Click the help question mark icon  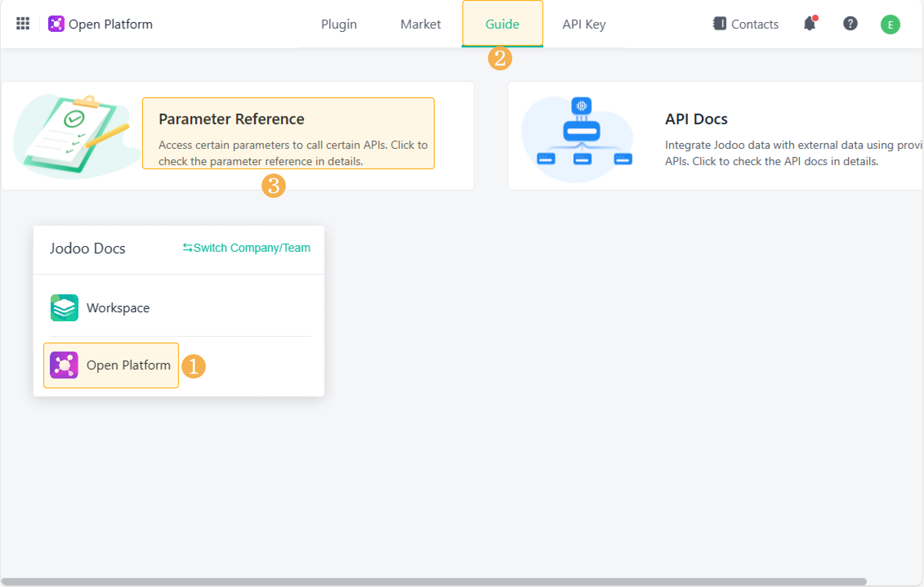850,24
